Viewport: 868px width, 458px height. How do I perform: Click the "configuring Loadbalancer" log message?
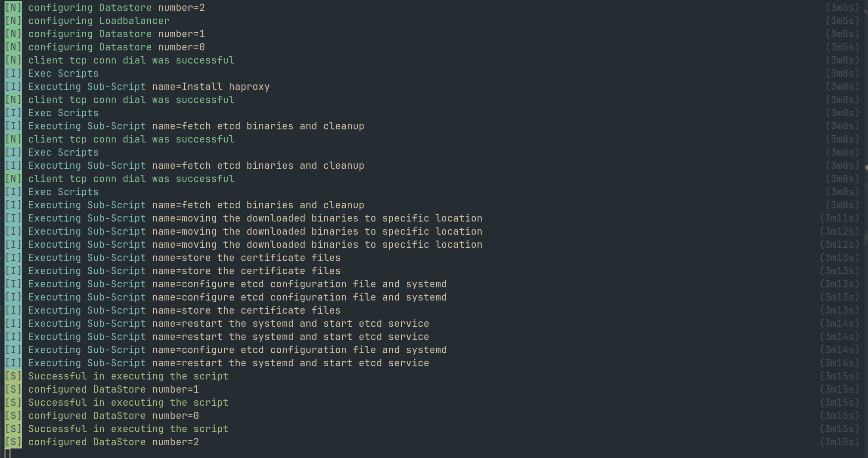99,21
